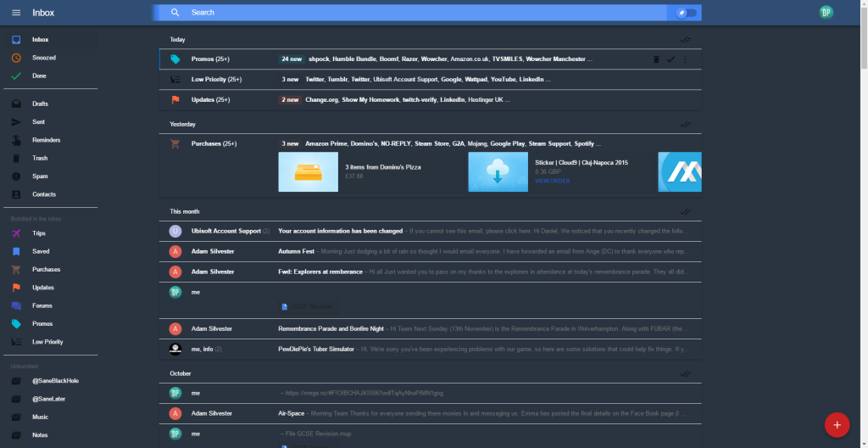Open the GCSE Revision attachment chip

pos(309,306)
